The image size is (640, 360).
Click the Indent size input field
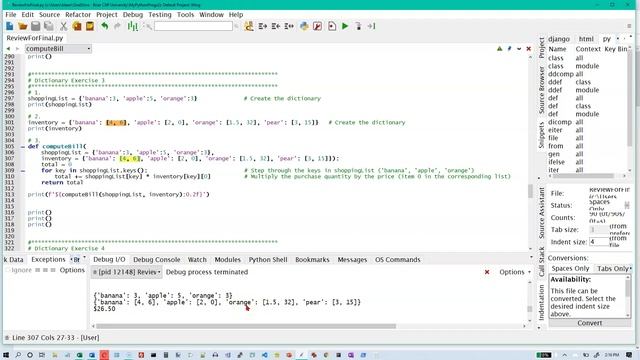point(598,242)
